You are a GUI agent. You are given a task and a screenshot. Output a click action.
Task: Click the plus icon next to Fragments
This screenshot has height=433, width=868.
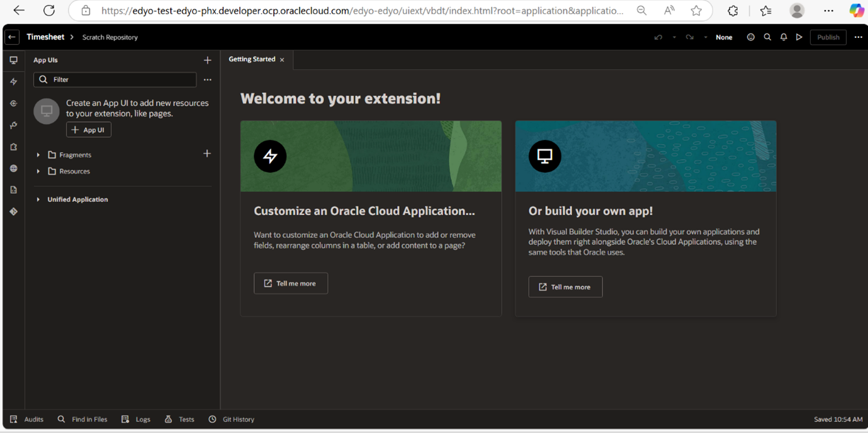pyautogui.click(x=206, y=154)
